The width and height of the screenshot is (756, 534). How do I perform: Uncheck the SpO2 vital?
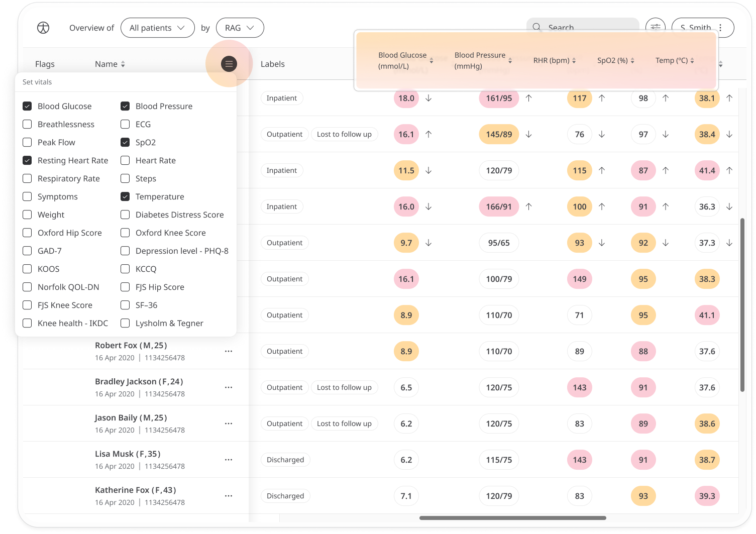coord(125,142)
